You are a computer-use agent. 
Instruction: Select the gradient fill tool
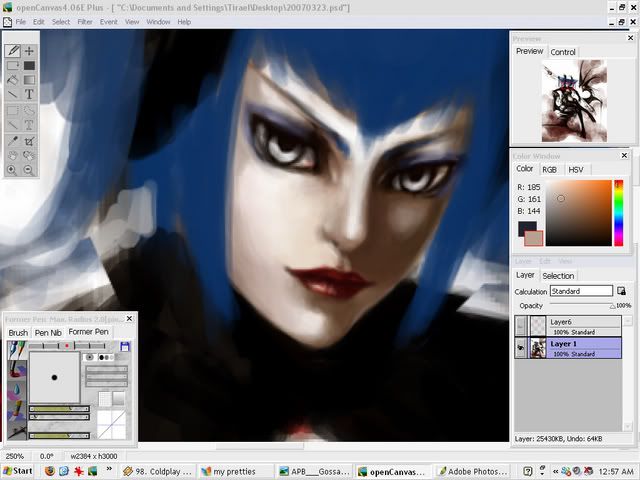coord(29,80)
